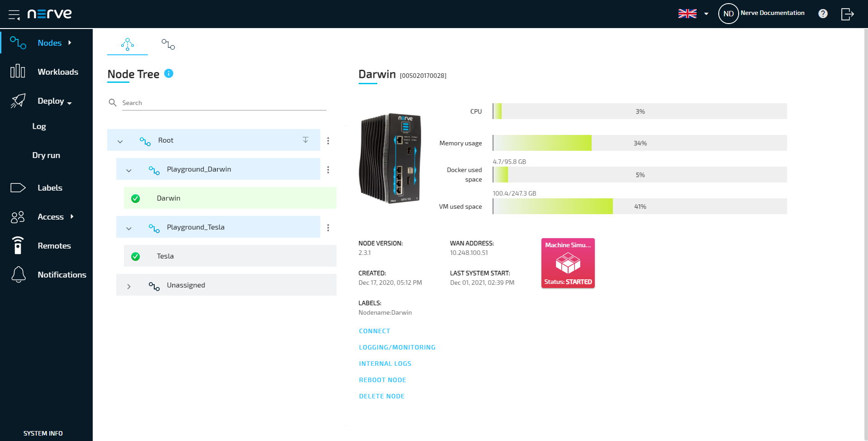Collapse the Playground_Darwin tree branch
The width and height of the screenshot is (868, 441).
point(129,170)
